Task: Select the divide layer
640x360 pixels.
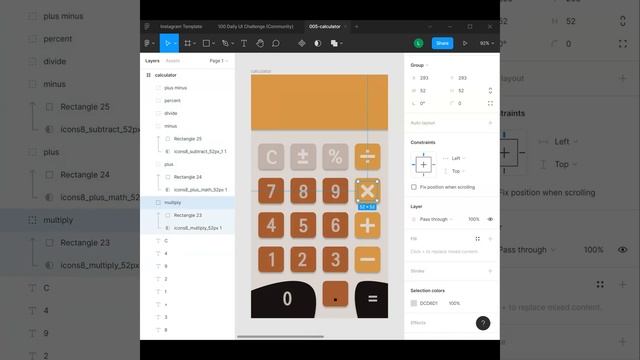Action: 171,113
